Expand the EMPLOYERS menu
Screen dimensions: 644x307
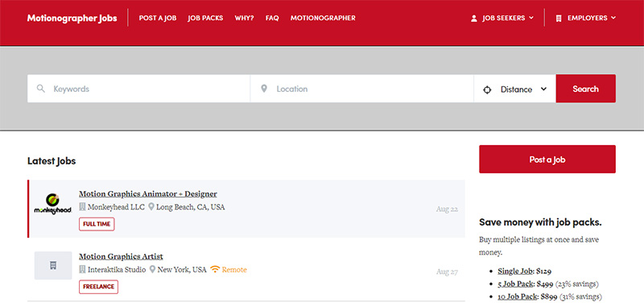586,18
